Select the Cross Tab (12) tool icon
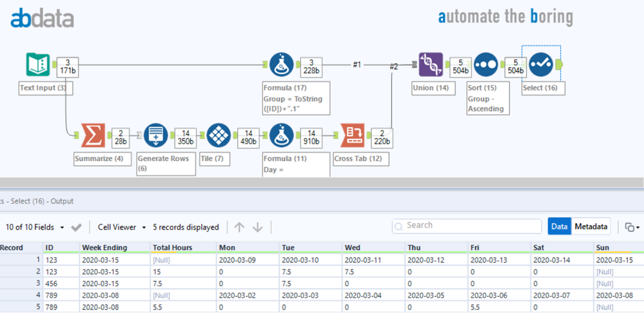Screen dimensions: 644x314 tap(353, 135)
